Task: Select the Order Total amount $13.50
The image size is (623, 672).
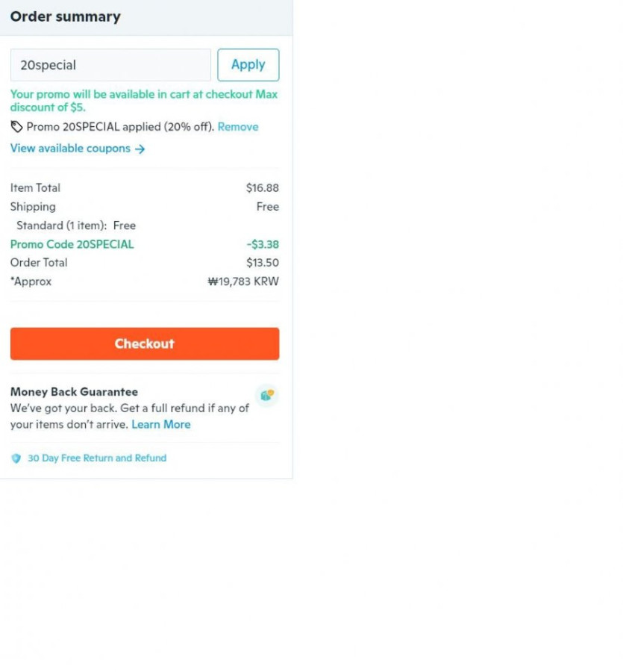Action: tap(263, 263)
